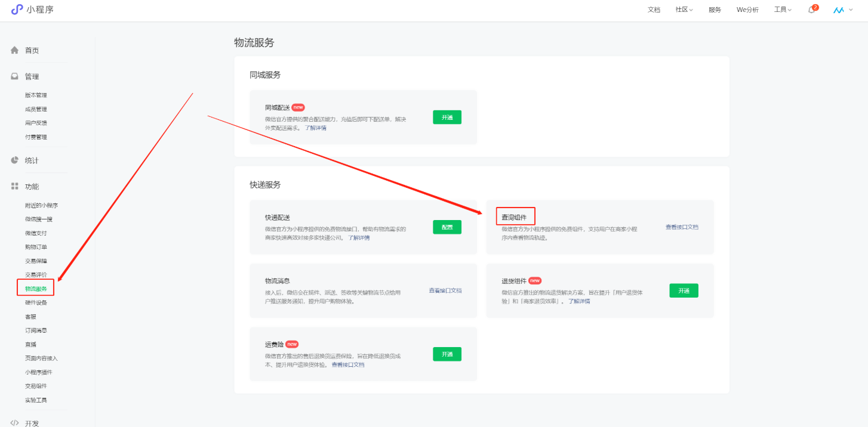Click the inbox icon beside 管理
The width and height of the screenshot is (868, 427).
click(x=15, y=76)
